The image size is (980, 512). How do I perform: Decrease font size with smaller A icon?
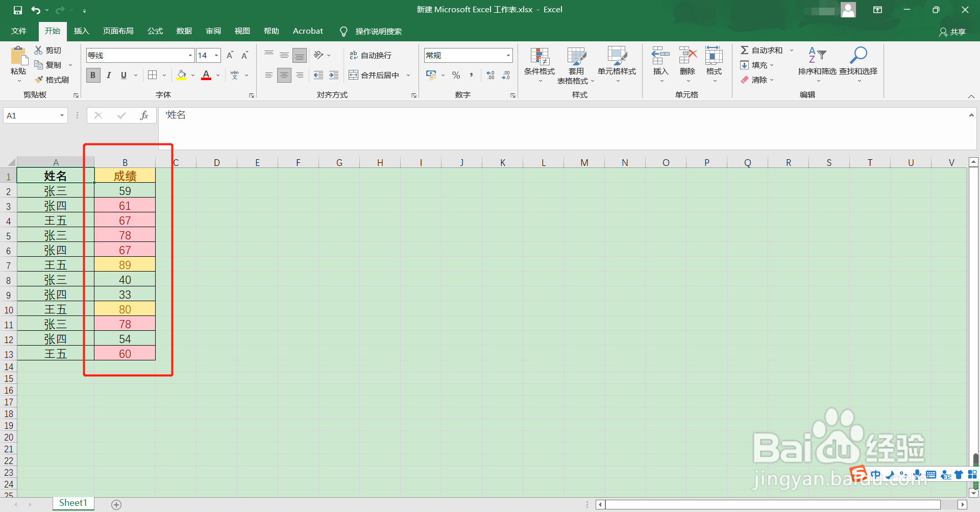245,55
